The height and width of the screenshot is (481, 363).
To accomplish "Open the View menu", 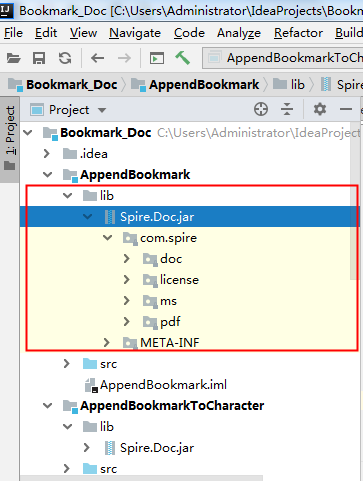I will coord(83,33).
